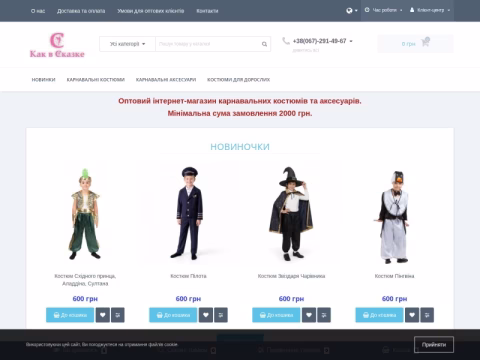
Task: Open the Penguin costume image
Action: point(393,217)
